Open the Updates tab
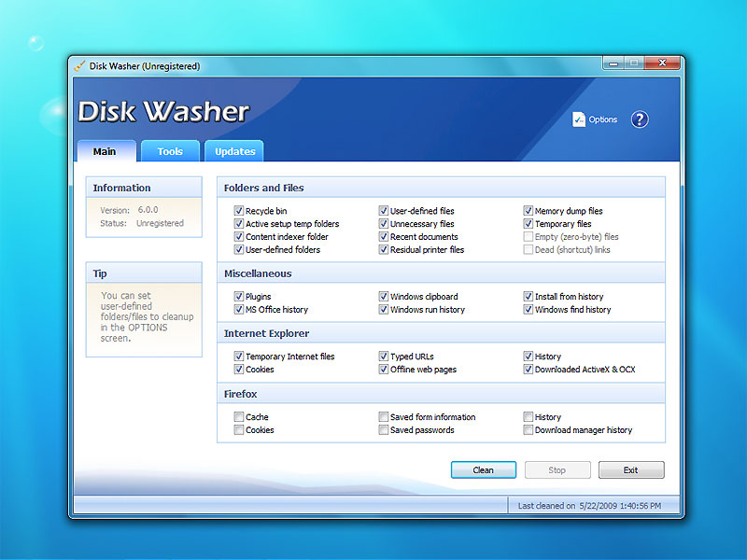747x560 pixels. (x=235, y=151)
